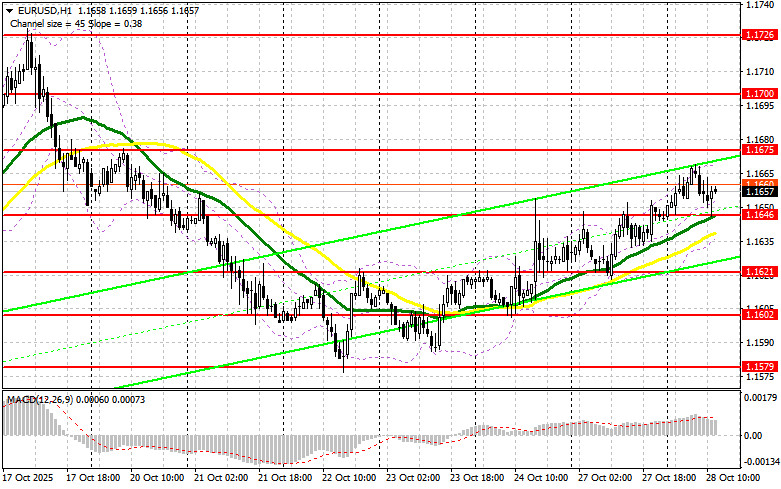Click the '20 Oct 10:00' time axis label
Screen dimensions: 781x489
(x=157, y=478)
